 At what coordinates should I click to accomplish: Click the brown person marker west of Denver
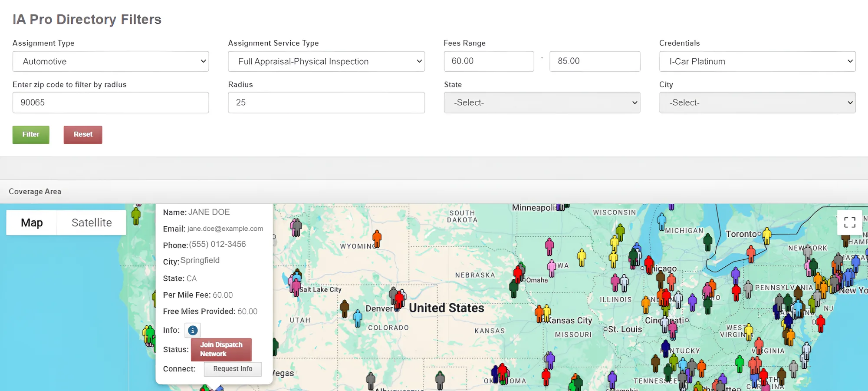[x=345, y=308]
